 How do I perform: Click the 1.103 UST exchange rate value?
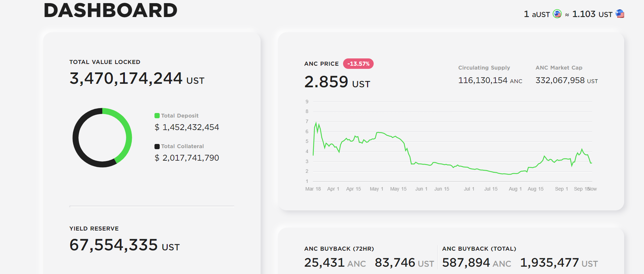click(592, 14)
